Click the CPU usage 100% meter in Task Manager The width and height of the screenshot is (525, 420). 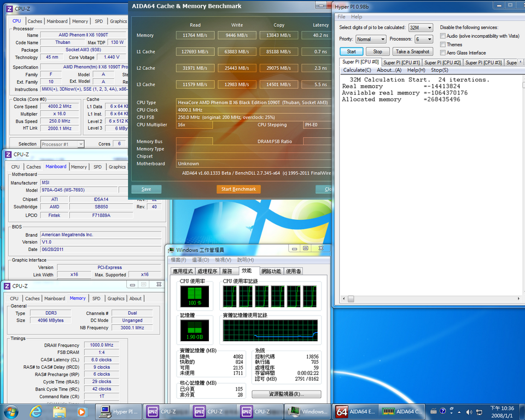coord(195,296)
